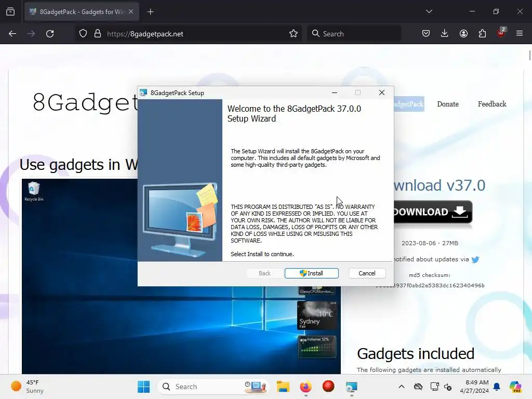532x399 pixels.
Task: Click the Recycle Bin in webpage screenshot
Action: point(34,192)
